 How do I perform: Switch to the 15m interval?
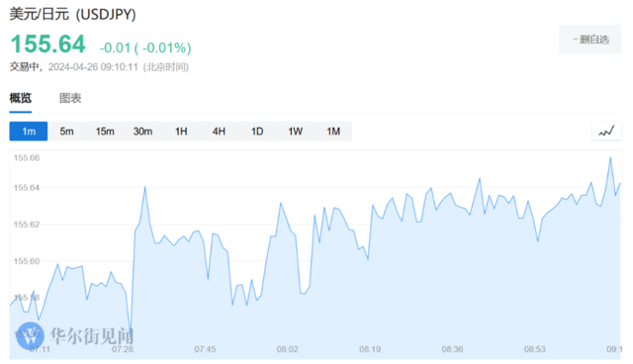pos(105,132)
